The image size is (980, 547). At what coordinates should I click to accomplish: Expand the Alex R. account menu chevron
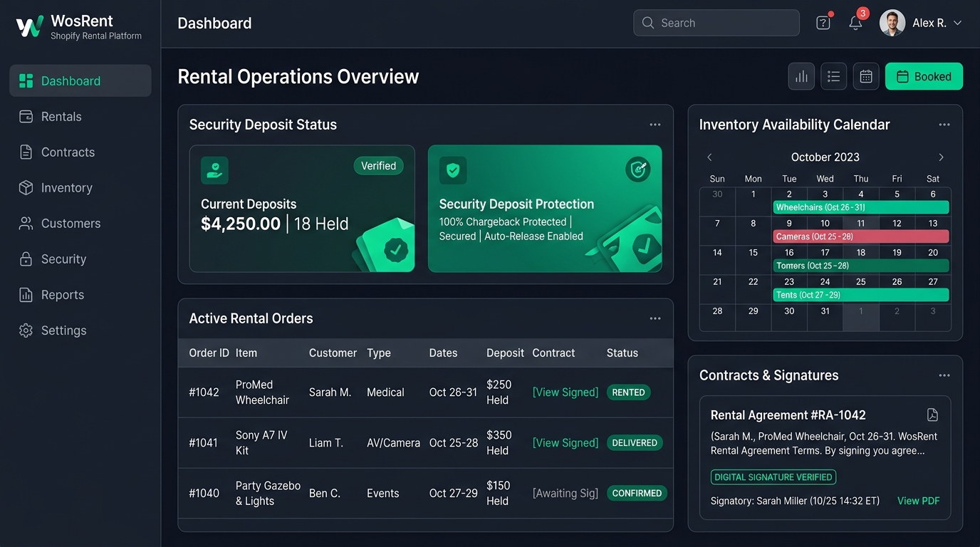(958, 23)
